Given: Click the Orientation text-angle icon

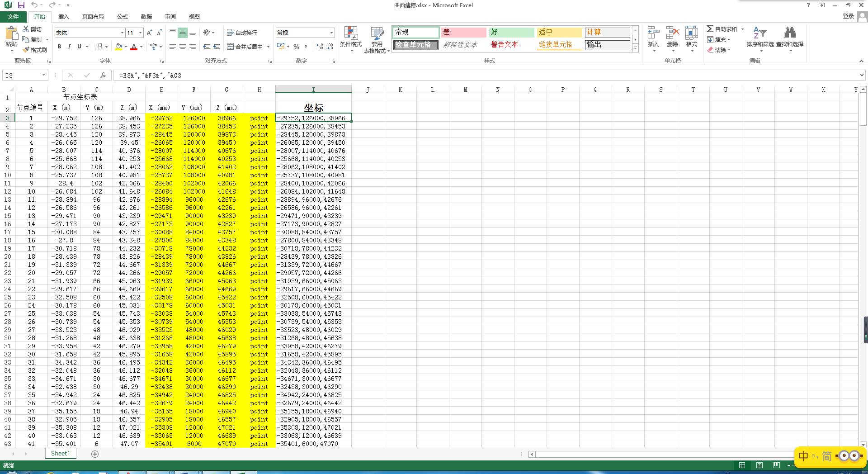Looking at the screenshot, I should tap(207, 33).
